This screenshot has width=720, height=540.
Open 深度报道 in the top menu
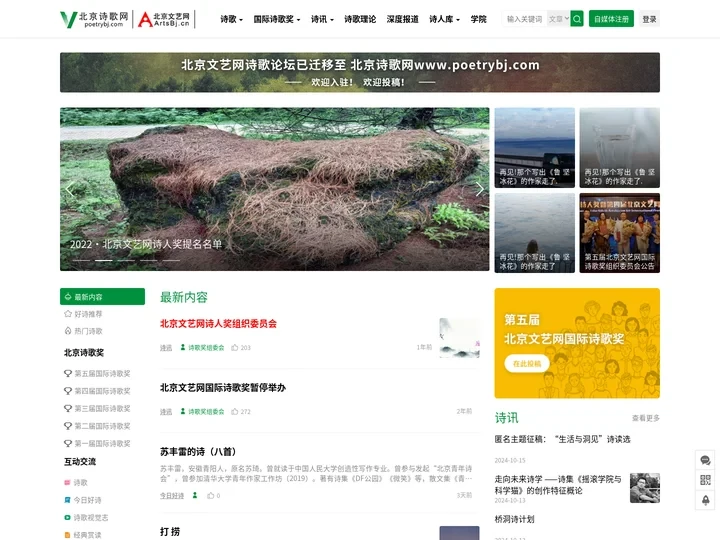[403, 19]
